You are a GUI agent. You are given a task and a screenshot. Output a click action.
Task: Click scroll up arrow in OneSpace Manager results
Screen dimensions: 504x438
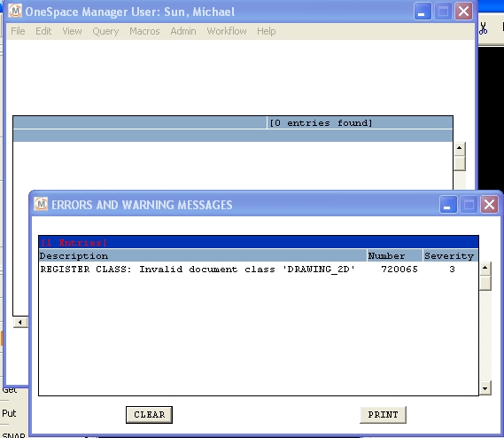[460, 148]
